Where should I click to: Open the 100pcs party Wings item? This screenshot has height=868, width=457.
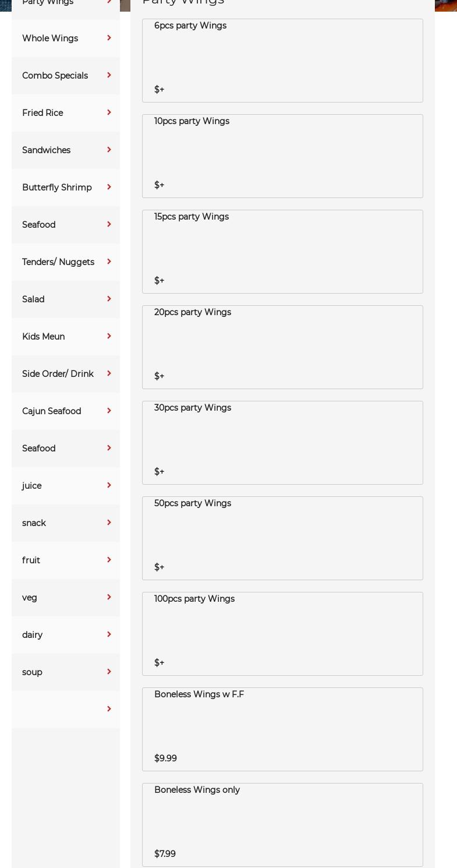(282, 634)
